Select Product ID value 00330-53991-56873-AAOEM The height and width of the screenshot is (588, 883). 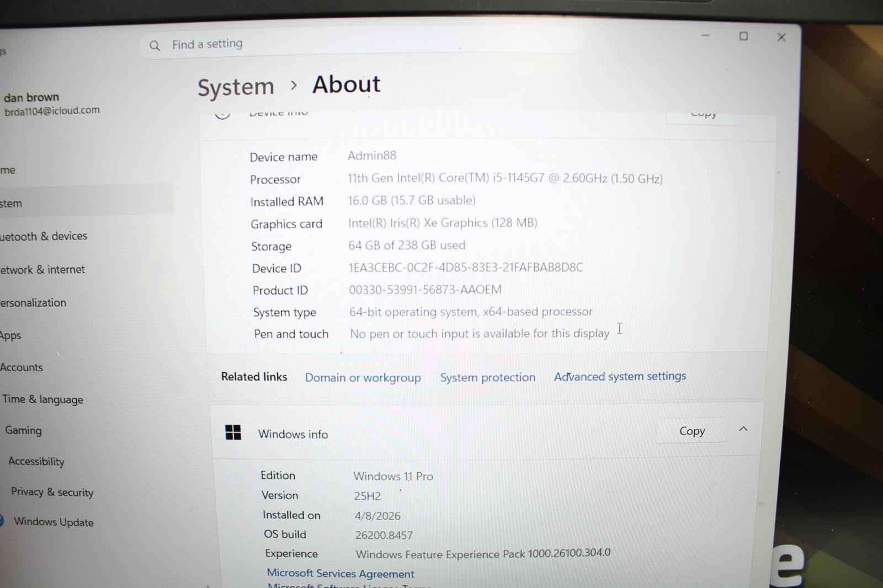(425, 290)
